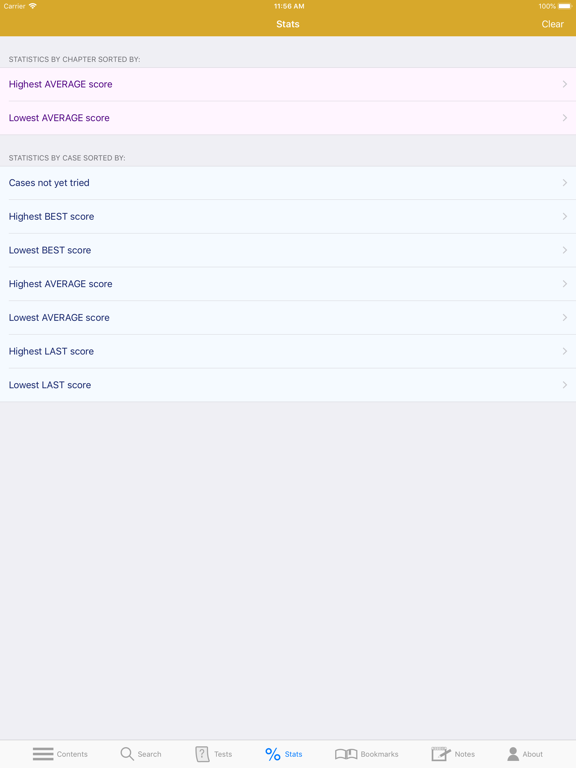Open Lowest LAST score list
The image size is (576, 768).
click(x=288, y=385)
